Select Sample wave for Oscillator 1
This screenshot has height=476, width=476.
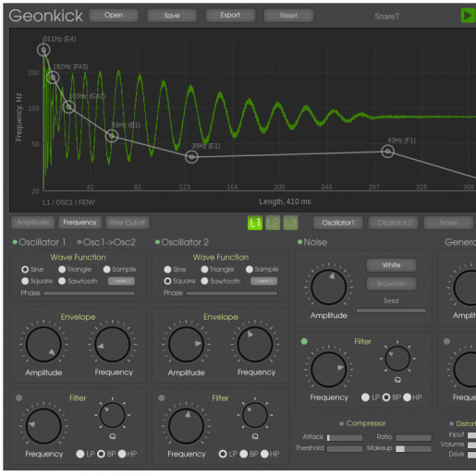click(x=106, y=269)
